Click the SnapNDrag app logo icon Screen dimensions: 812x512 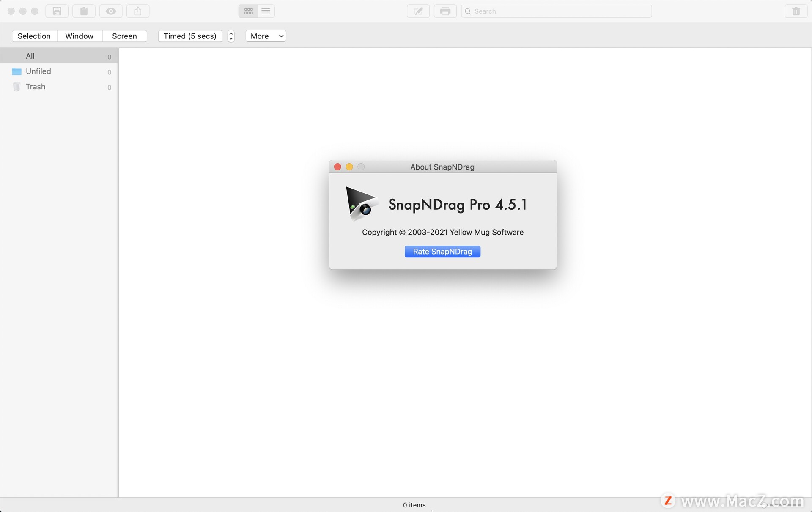362,204
